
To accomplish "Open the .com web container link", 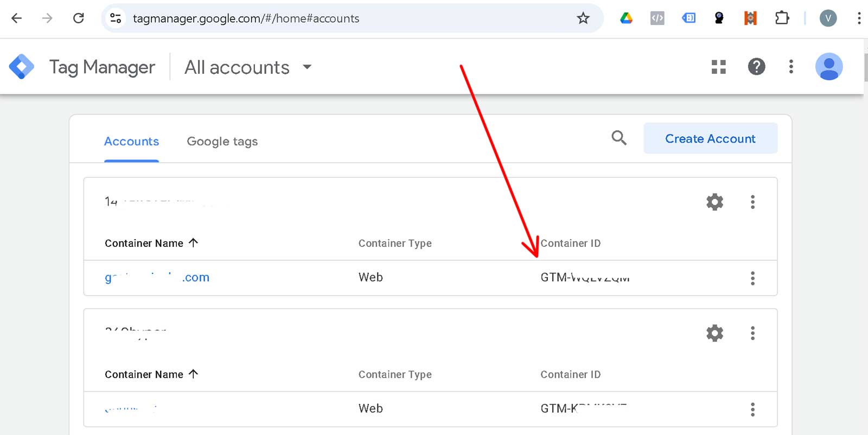I will tap(157, 278).
